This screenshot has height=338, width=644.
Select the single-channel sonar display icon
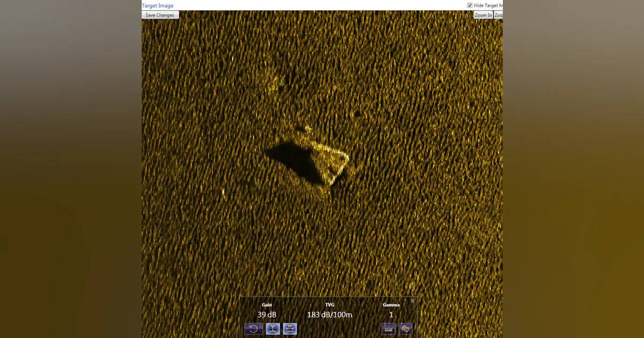coord(273,329)
